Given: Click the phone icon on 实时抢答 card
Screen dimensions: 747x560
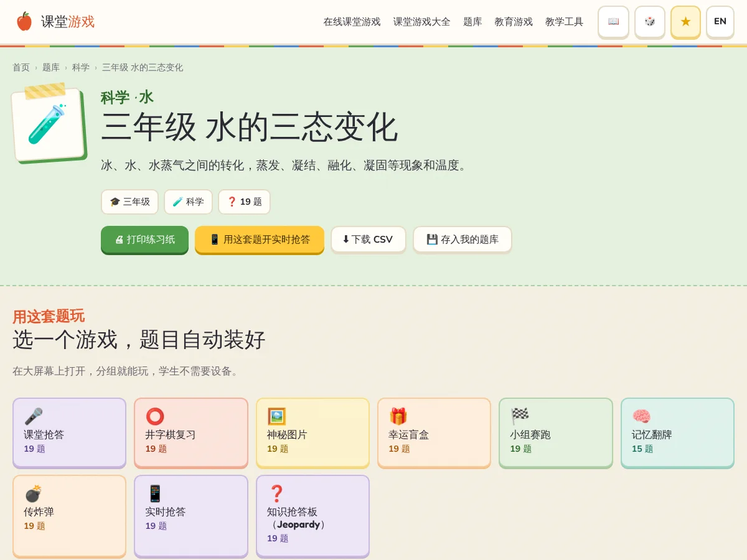Looking at the screenshot, I should point(155,493).
